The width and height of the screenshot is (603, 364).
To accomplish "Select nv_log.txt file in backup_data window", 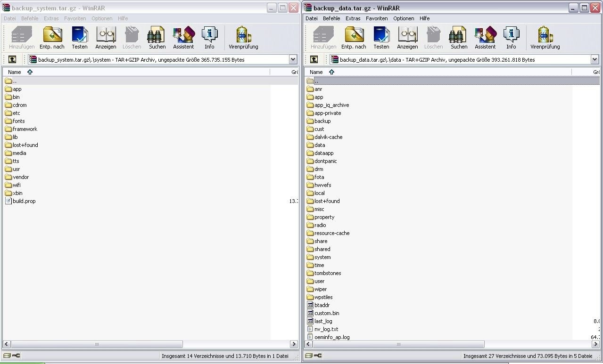I will 322,329.
